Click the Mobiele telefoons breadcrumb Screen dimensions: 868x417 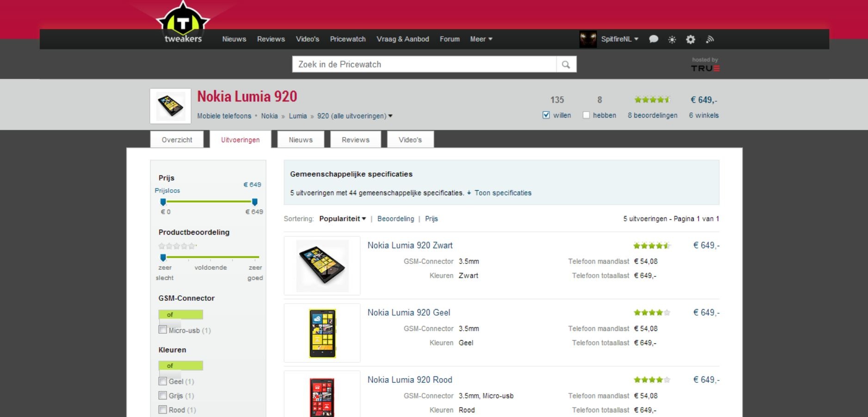[x=224, y=116]
